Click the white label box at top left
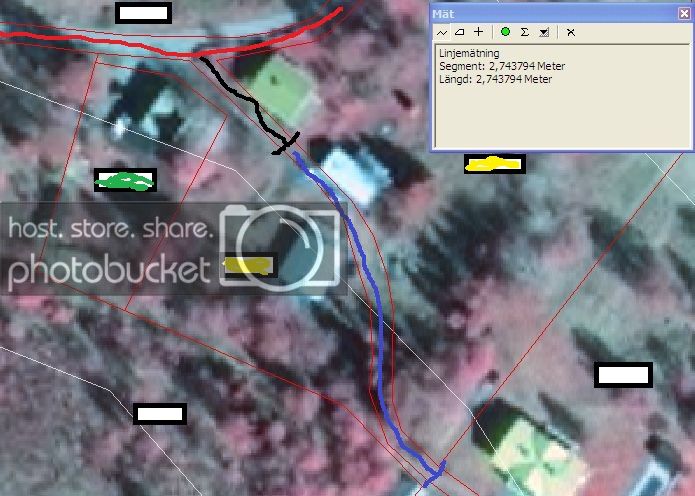This screenshot has height=496, width=695. [x=144, y=13]
